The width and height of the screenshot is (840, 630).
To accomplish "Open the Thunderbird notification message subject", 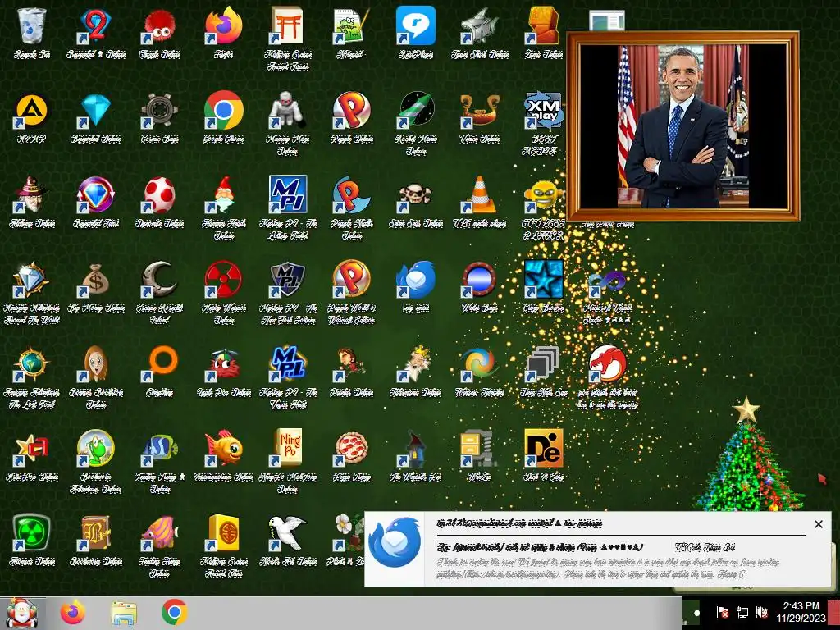I will (540, 547).
